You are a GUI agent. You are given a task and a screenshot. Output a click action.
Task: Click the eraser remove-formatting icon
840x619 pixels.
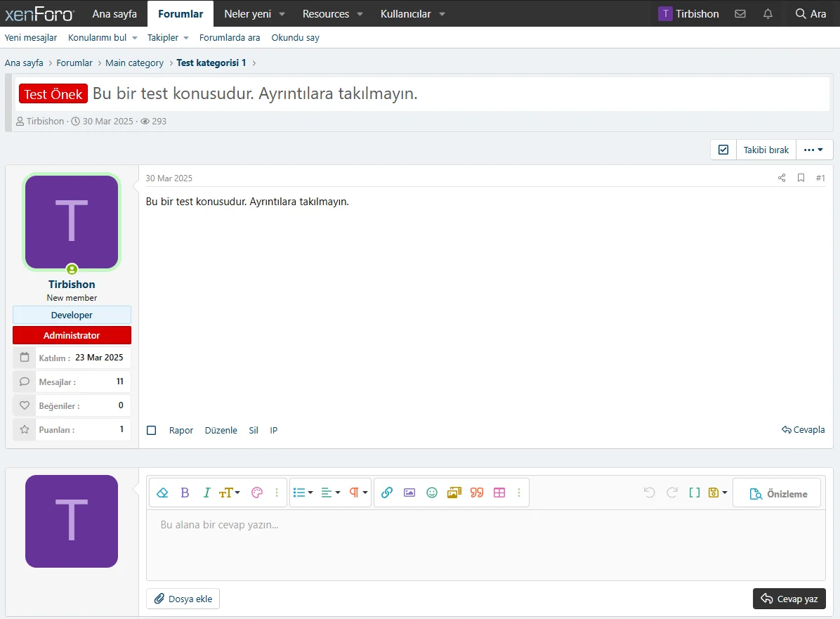[x=162, y=493]
